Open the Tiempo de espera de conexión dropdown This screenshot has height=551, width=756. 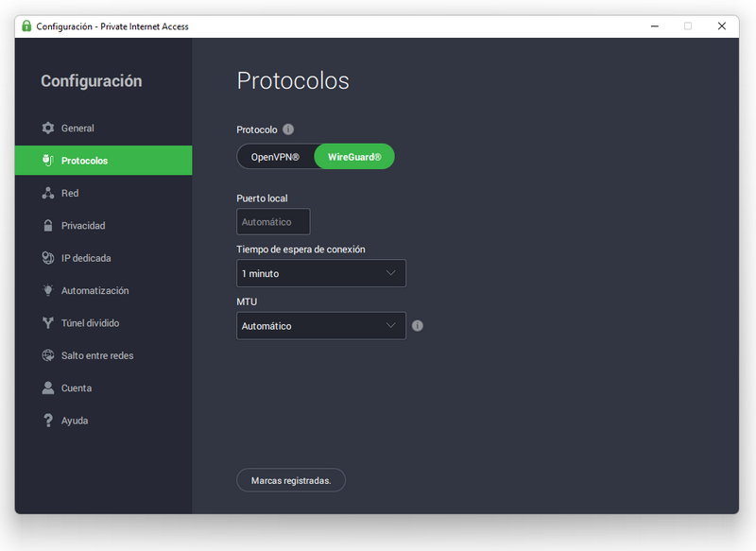tap(321, 273)
